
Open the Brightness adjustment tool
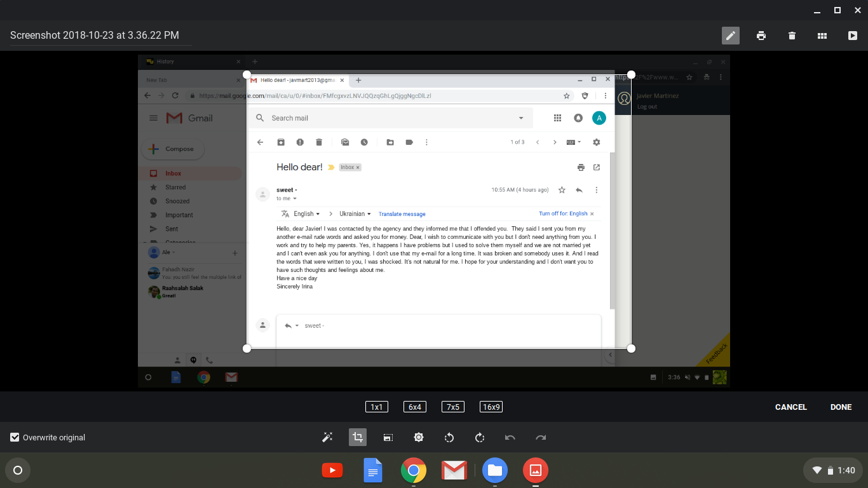tap(419, 437)
